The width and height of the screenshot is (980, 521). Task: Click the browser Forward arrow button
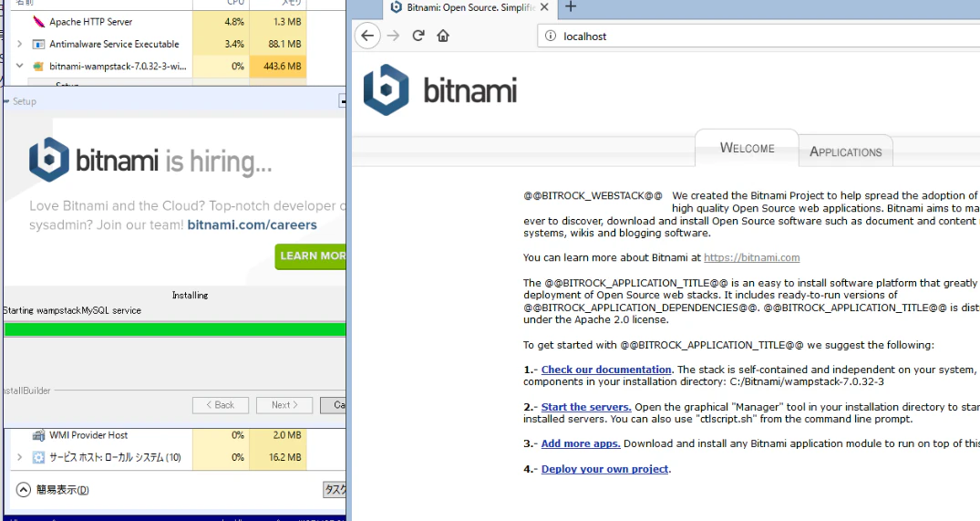(x=393, y=36)
